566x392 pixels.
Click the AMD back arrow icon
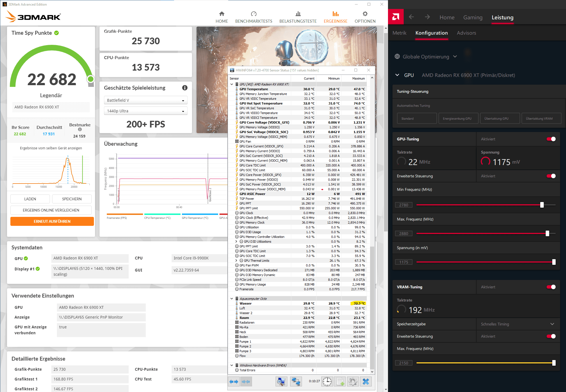point(411,17)
